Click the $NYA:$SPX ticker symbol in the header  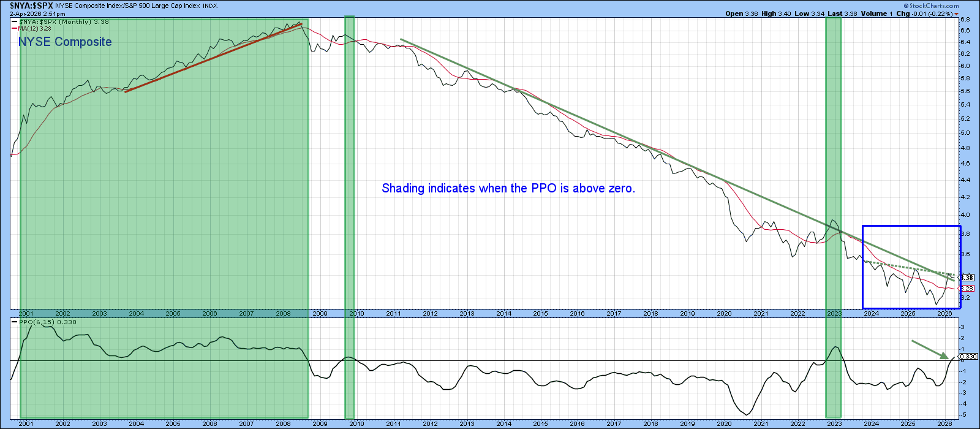point(31,5)
